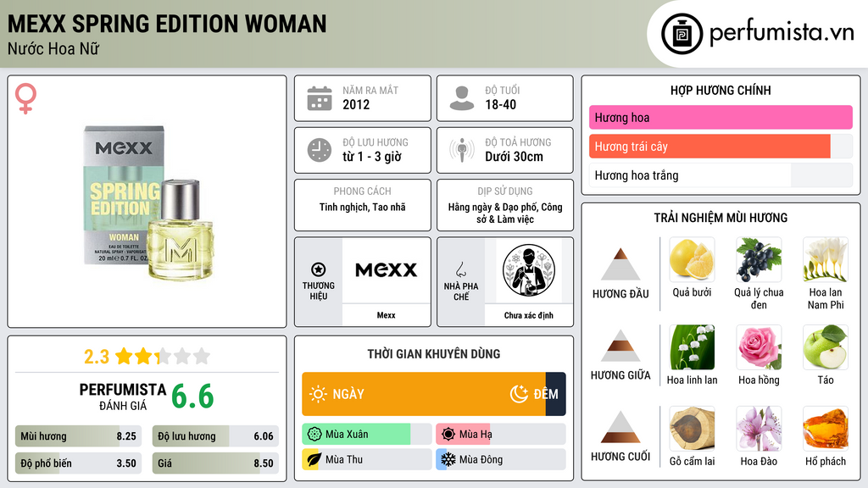Click the sillage radiating figure icon
Image resolution: width=868 pixels, height=488 pixels.
(462, 150)
